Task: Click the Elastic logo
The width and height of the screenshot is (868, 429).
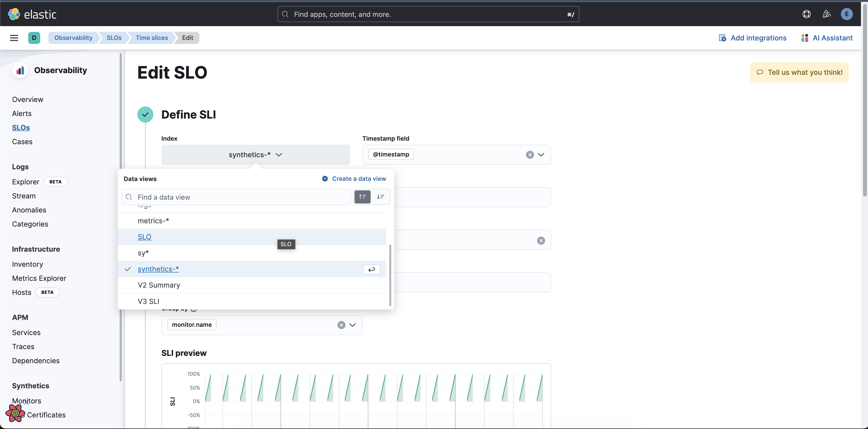Action: tap(32, 14)
